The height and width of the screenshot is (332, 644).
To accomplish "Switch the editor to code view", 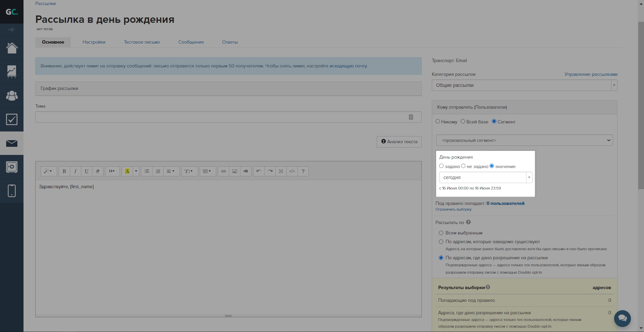I will [292, 171].
